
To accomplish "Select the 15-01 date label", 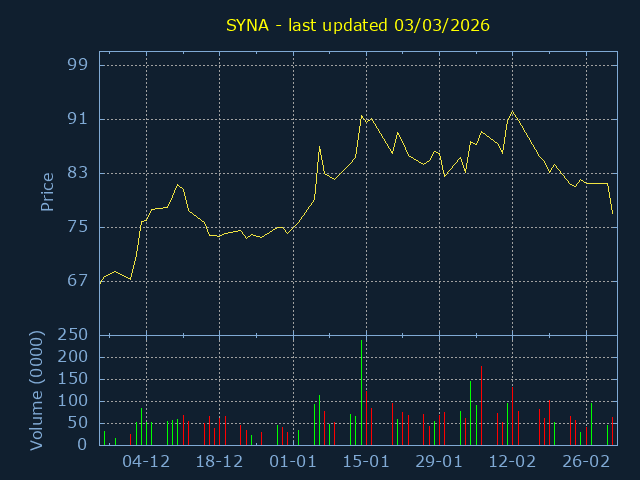I will coord(366,462).
